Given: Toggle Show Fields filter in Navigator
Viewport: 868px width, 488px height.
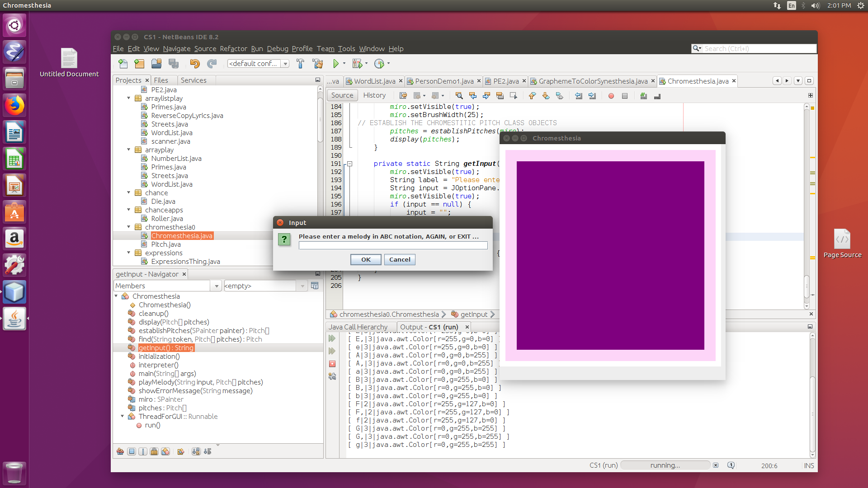Looking at the screenshot, I should 132,451.
